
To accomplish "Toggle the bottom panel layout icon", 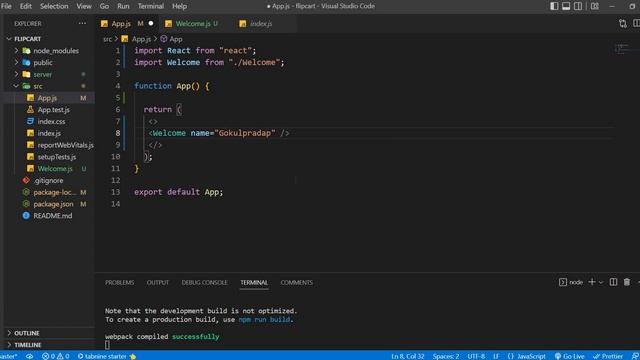I will tap(566, 6).
